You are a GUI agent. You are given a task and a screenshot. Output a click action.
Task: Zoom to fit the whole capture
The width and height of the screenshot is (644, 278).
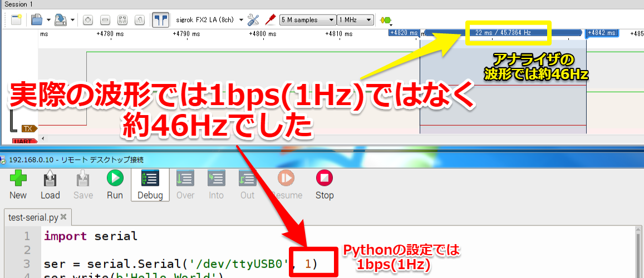(122, 19)
